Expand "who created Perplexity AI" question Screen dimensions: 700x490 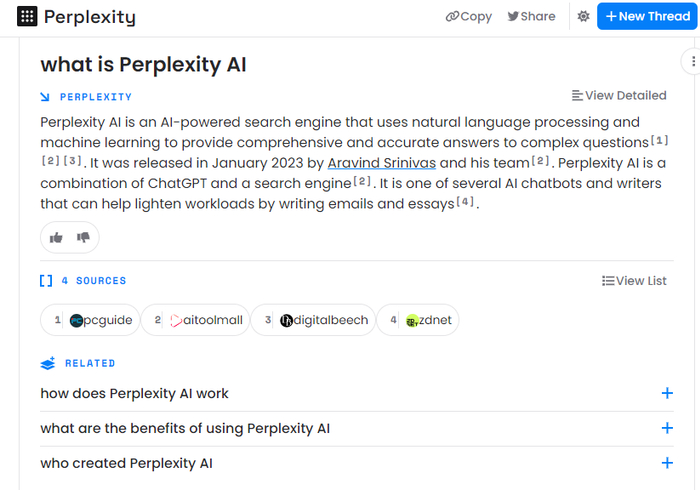pos(667,463)
